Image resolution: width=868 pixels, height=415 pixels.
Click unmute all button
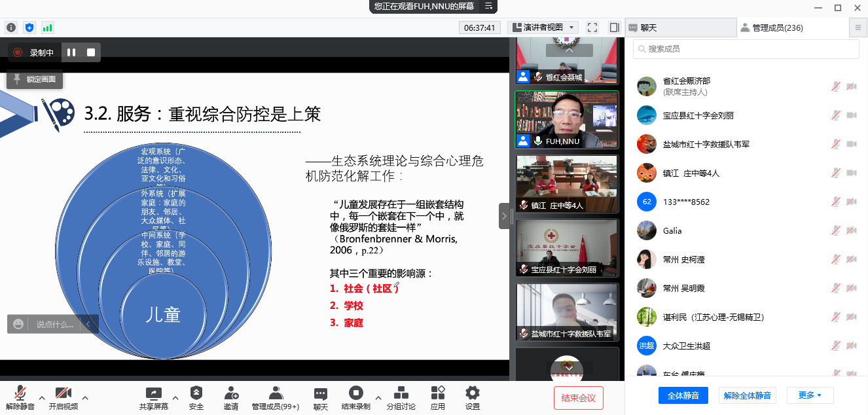point(748,395)
